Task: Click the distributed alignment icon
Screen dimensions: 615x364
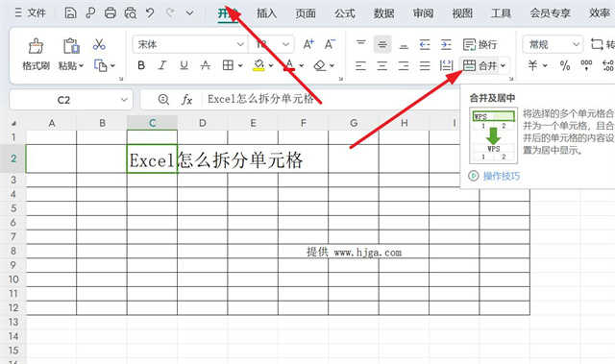Action: [446, 65]
